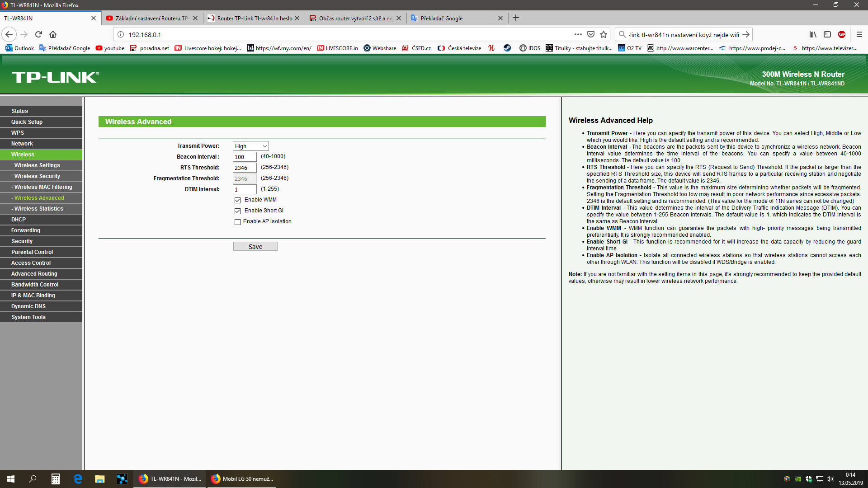Enable AP Isolation checkbox
The width and height of the screenshot is (868, 488).
click(x=237, y=222)
